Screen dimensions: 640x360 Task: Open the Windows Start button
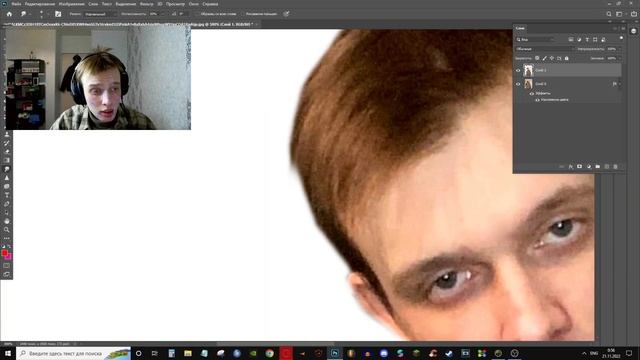tap(8, 353)
